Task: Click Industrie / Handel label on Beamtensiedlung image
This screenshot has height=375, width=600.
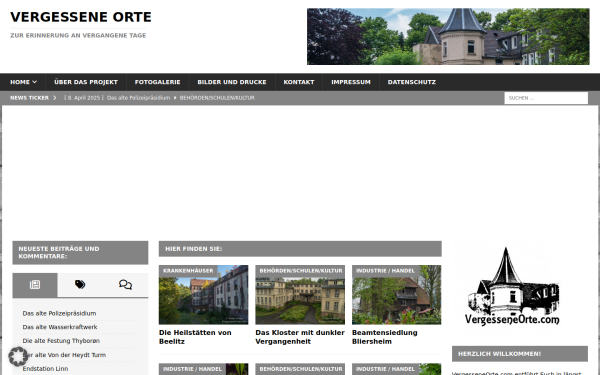Action: tap(385, 271)
